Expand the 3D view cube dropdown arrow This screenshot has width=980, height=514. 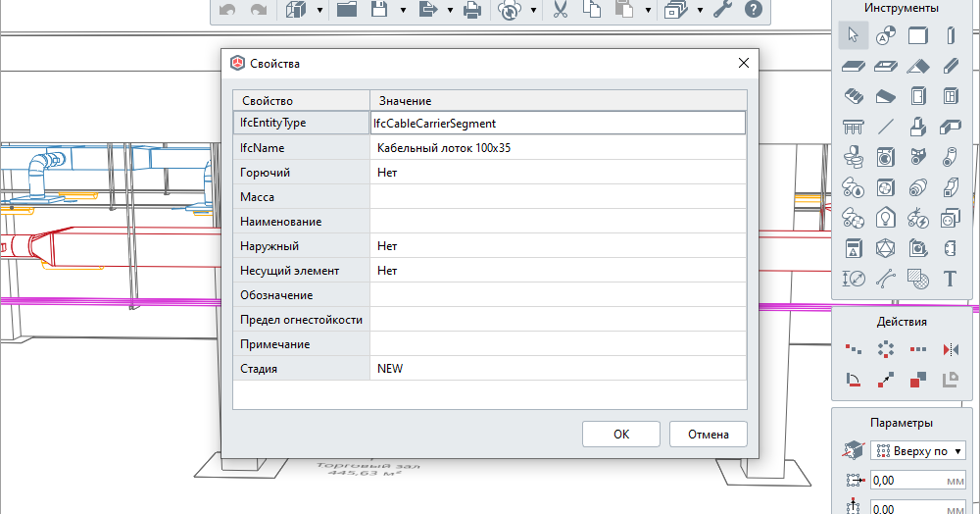[x=320, y=10]
